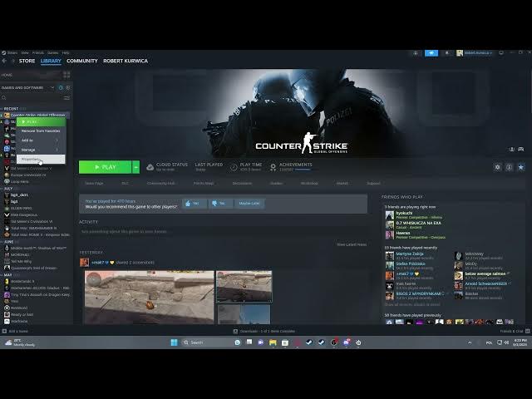532x399 pixels.
Task: Click the No thumbs-down button
Action: 220,203
